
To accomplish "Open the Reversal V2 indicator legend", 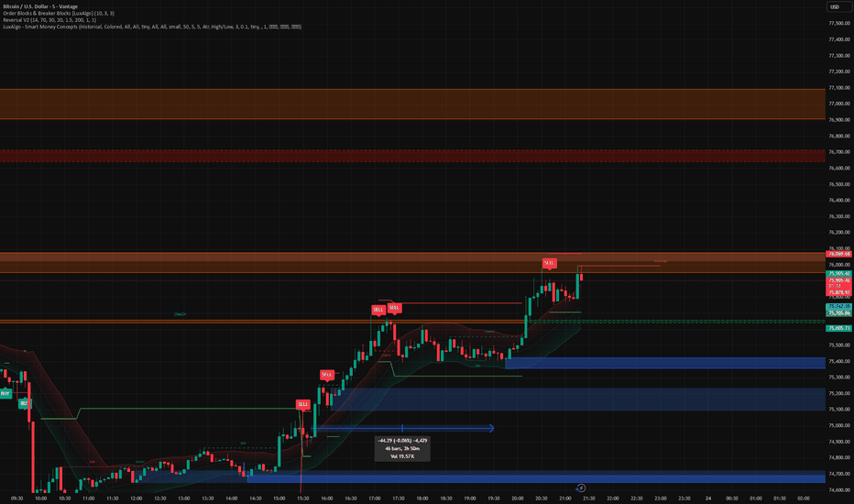I will click(49, 19).
